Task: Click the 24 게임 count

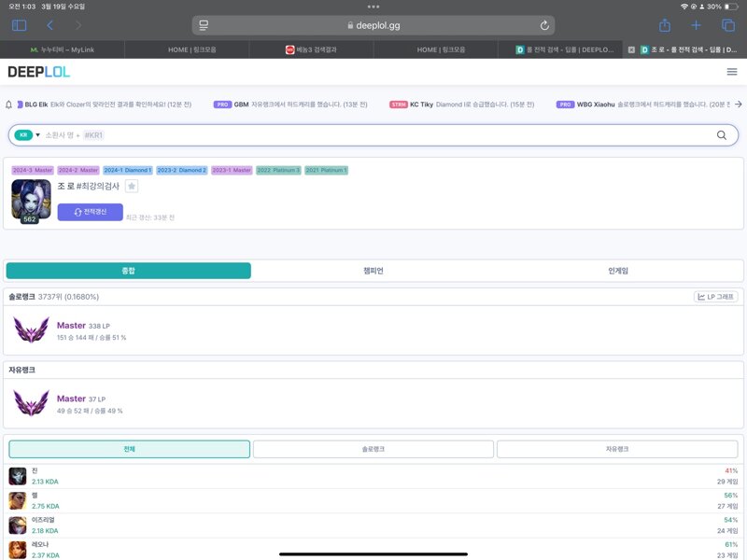Action: click(727, 530)
